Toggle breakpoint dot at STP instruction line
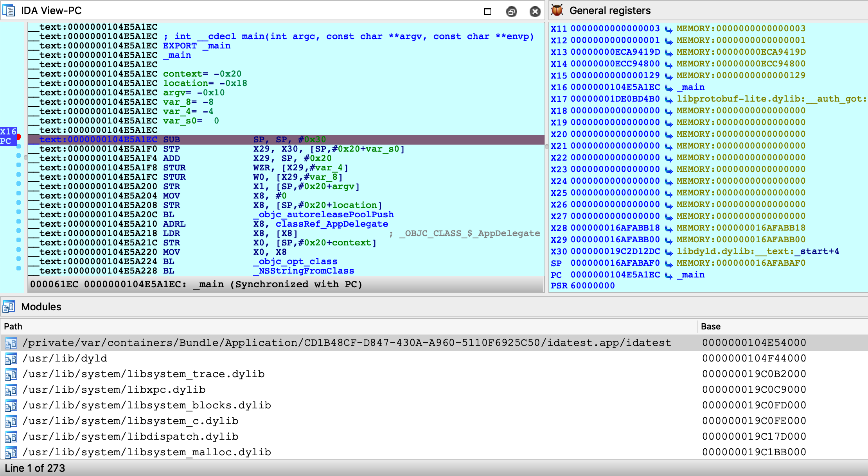Viewport: 868px width, 476px height. pyautogui.click(x=19, y=146)
